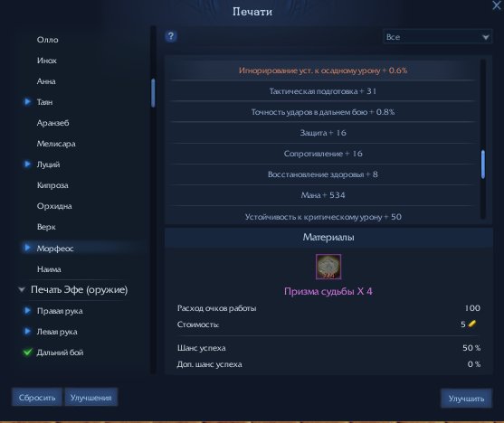504x423 pixels.
Task: Select Мелисара in the list
Action: [x=56, y=144]
